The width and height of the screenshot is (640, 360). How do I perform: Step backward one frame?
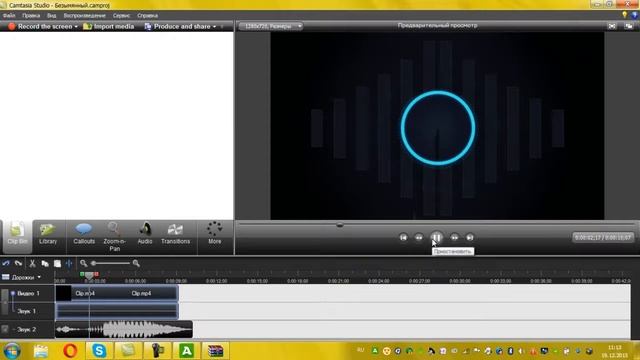(x=419, y=237)
